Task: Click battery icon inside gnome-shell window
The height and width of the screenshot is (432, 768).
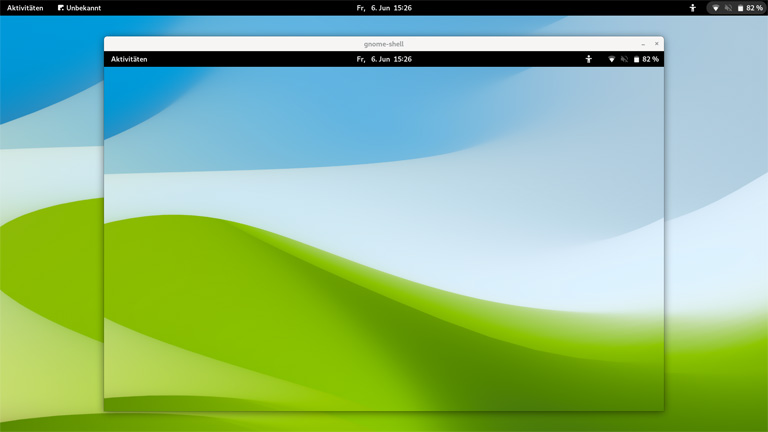Action: click(x=636, y=59)
